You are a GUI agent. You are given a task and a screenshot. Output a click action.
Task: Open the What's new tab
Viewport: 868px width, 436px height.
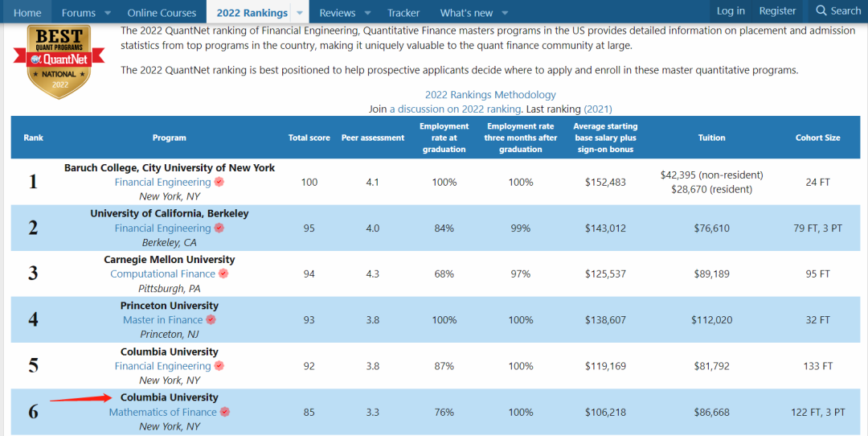click(465, 12)
